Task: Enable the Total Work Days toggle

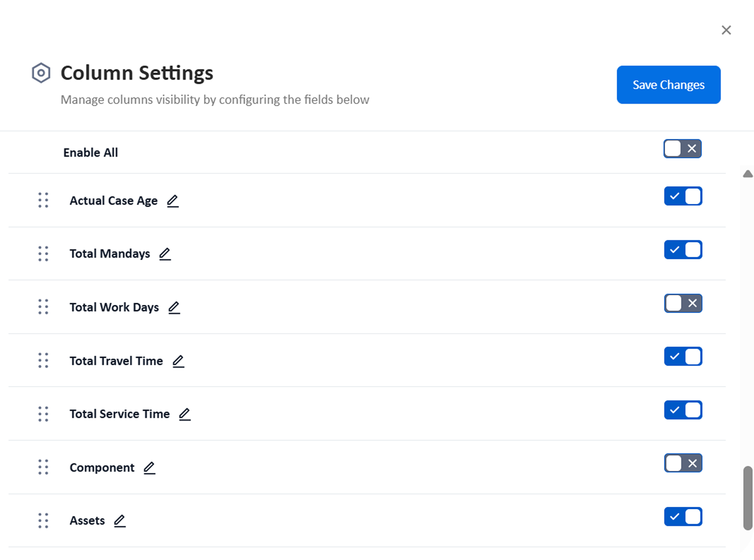Action: (x=683, y=303)
